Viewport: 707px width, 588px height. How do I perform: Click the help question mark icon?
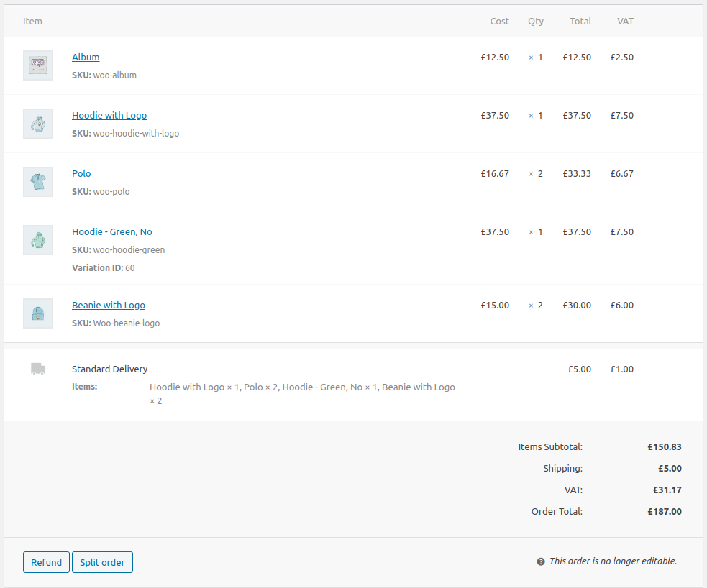click(x=540, y=561)
